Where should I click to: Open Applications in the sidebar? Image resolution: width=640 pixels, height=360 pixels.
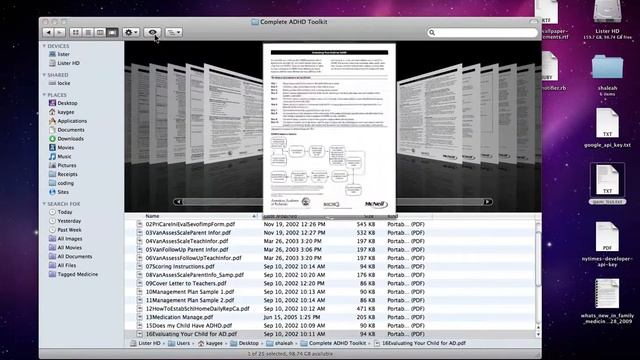pos(68,121)
